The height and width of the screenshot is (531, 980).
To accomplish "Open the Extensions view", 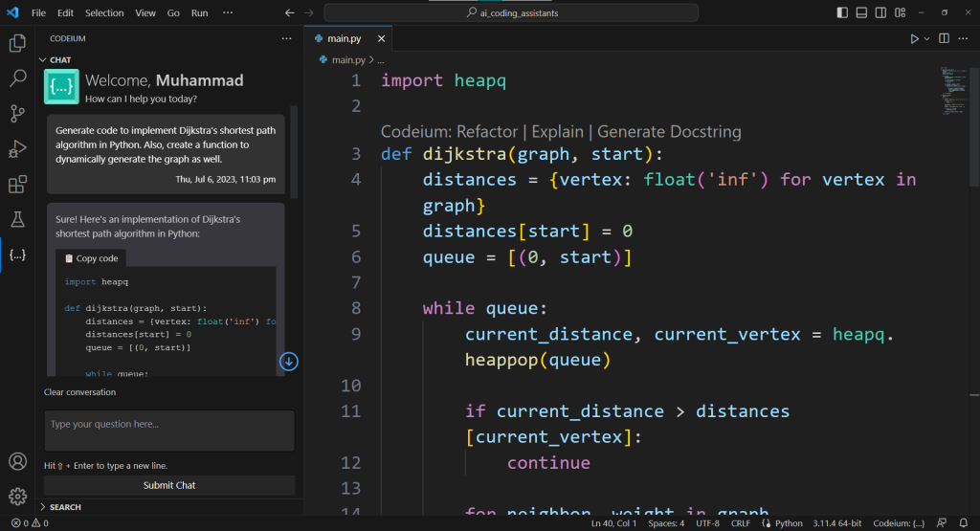I will point(17,185).
